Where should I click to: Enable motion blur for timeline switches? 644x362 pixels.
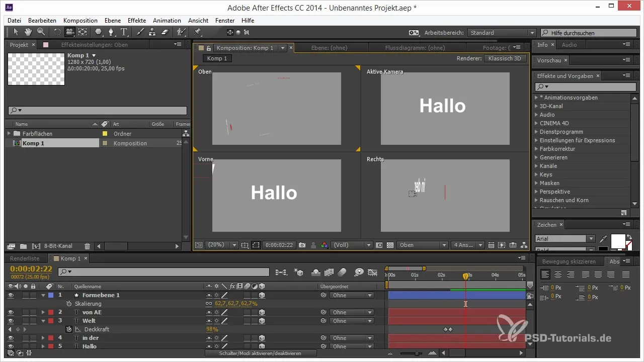(x=343, y=272)
